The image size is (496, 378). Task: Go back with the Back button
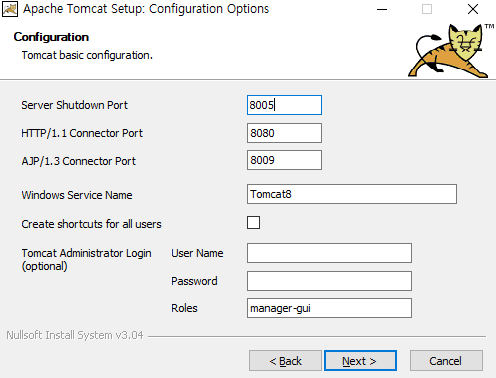[x=285, y=361]
